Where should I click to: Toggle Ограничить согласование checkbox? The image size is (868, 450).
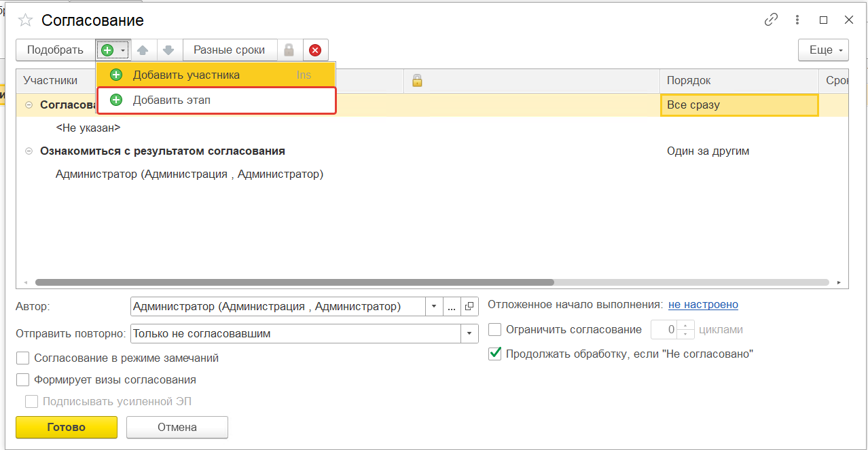tap(495, 330)
